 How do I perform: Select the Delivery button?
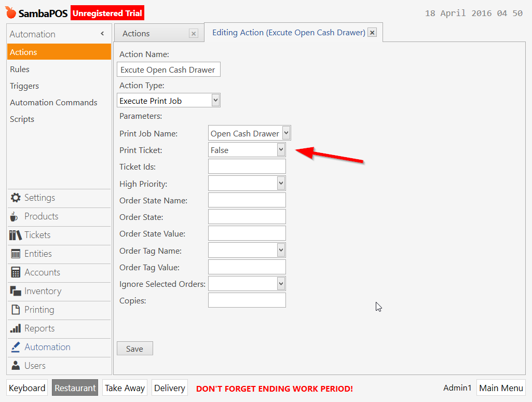[x=170, y=388]
